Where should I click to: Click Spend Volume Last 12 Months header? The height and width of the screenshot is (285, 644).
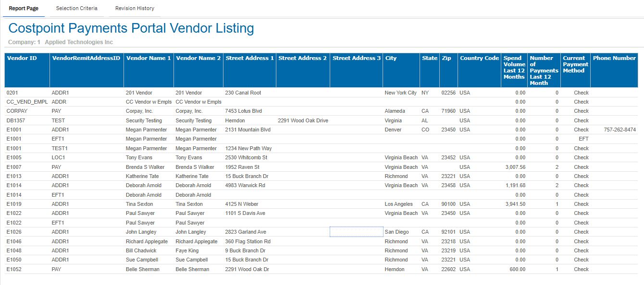pos(514,68)
